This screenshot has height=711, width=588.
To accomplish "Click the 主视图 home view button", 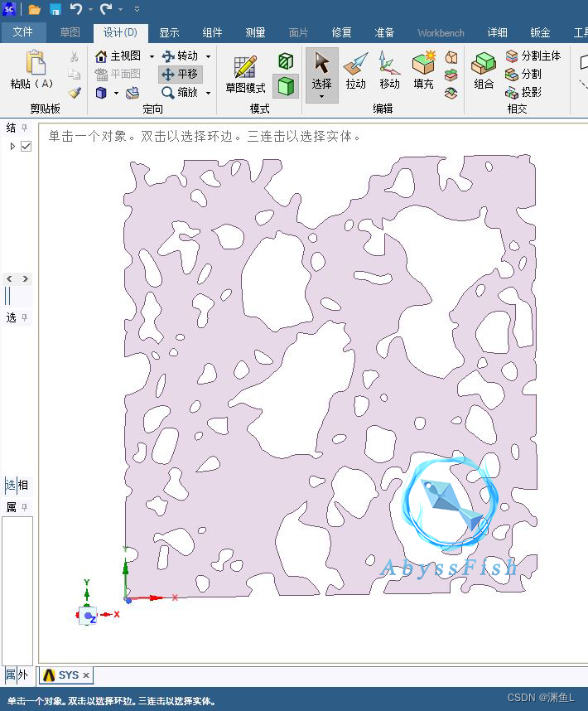I will (x=118, y=56).
